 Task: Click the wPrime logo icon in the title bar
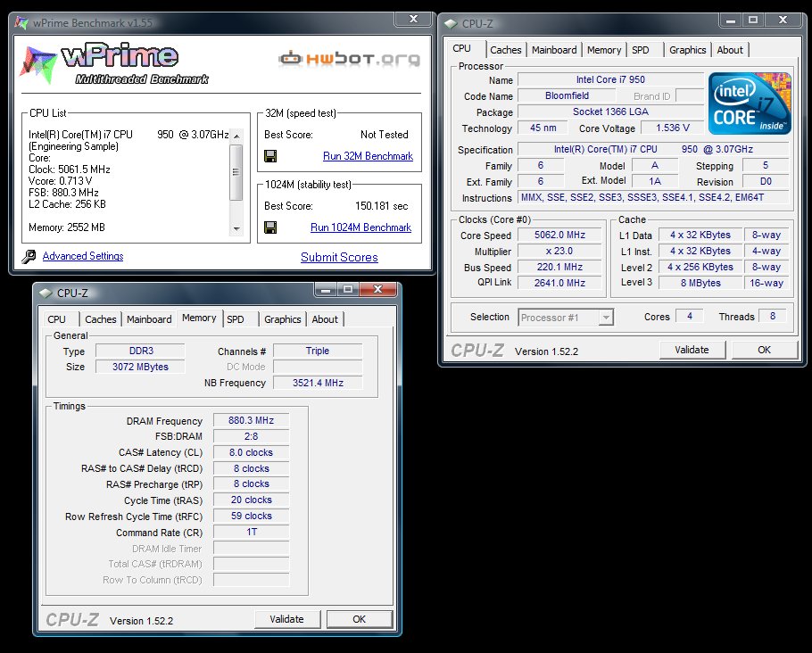21,23
